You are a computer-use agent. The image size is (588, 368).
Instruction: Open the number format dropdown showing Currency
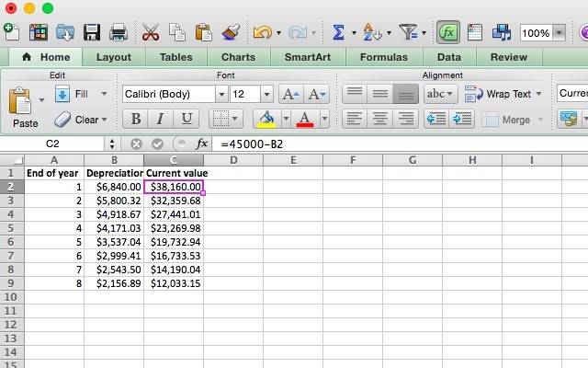click(572, 94)
